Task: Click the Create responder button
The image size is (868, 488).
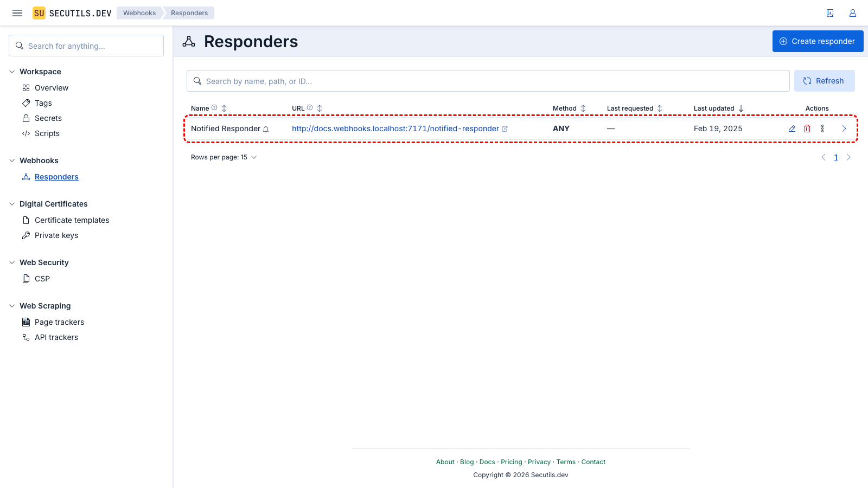Action: pyautogui.click(x=818, y=41)
